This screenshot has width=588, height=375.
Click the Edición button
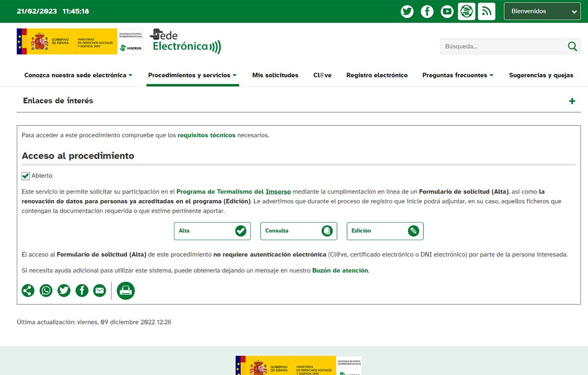pyautogui.click(x=385, y=231)
